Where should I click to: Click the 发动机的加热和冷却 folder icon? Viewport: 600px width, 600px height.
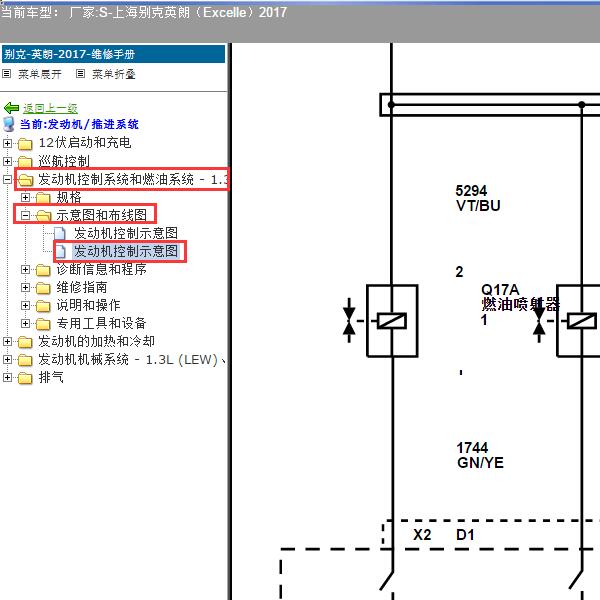(x=25, y=342)
